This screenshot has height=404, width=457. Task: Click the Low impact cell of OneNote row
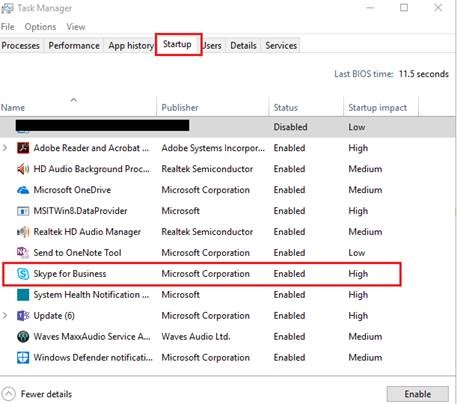pos(357,253)
